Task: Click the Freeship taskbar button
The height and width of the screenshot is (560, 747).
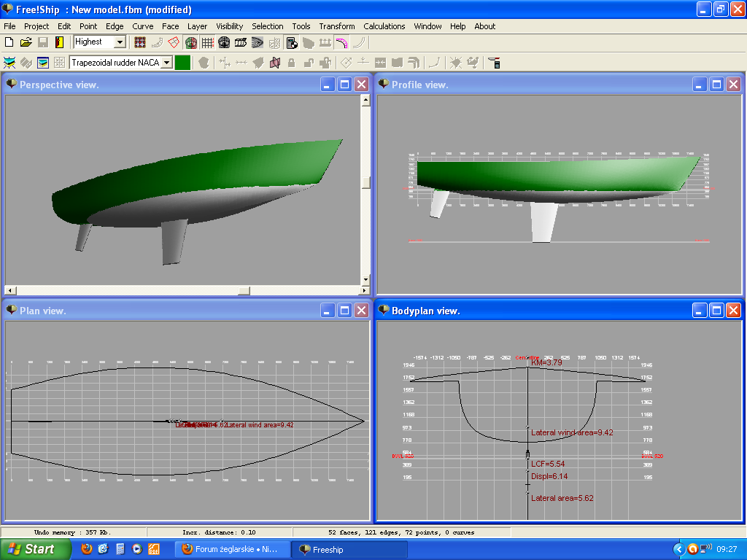Action: click(x=349, y=549)
